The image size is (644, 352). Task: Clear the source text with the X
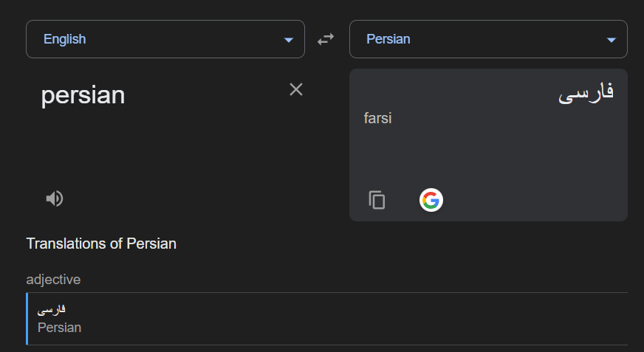296,90
